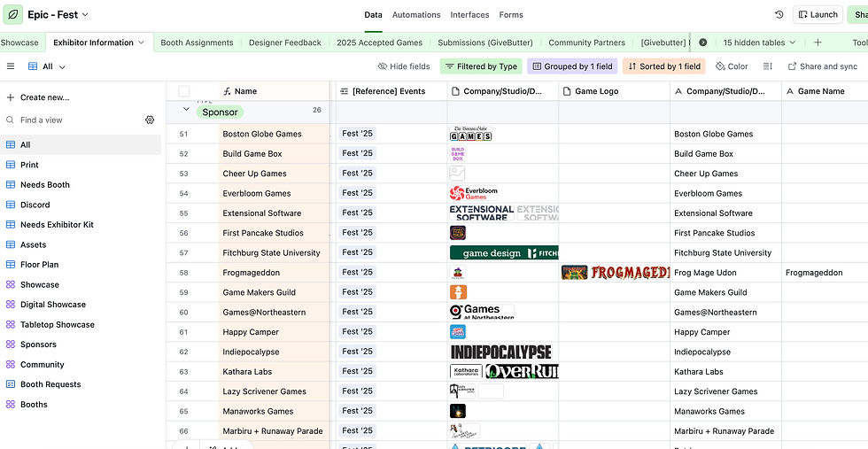Viewport: 868px width, 449px height.
Task: Open the All view switcher dropdown
Action: (47, 66)
